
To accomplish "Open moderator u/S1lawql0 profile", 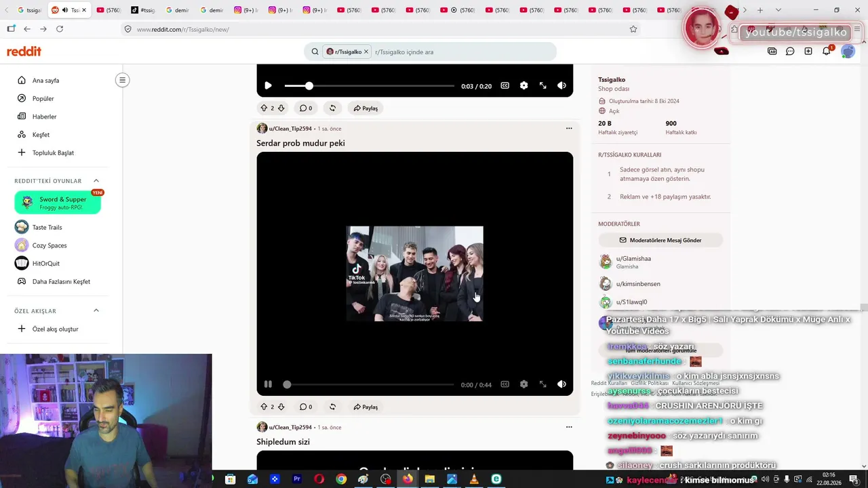I will (631, 302).
